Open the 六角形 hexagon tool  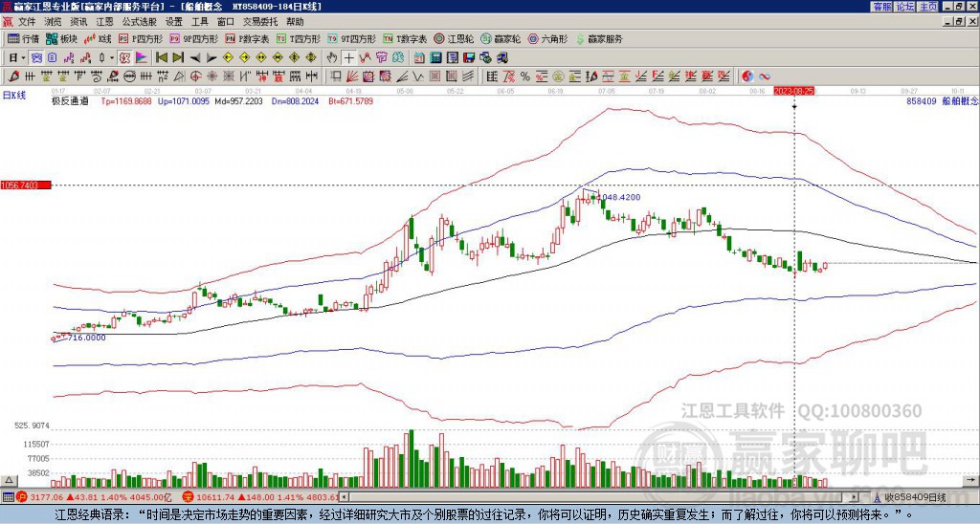pyautogui.click(x=547, y=38)
